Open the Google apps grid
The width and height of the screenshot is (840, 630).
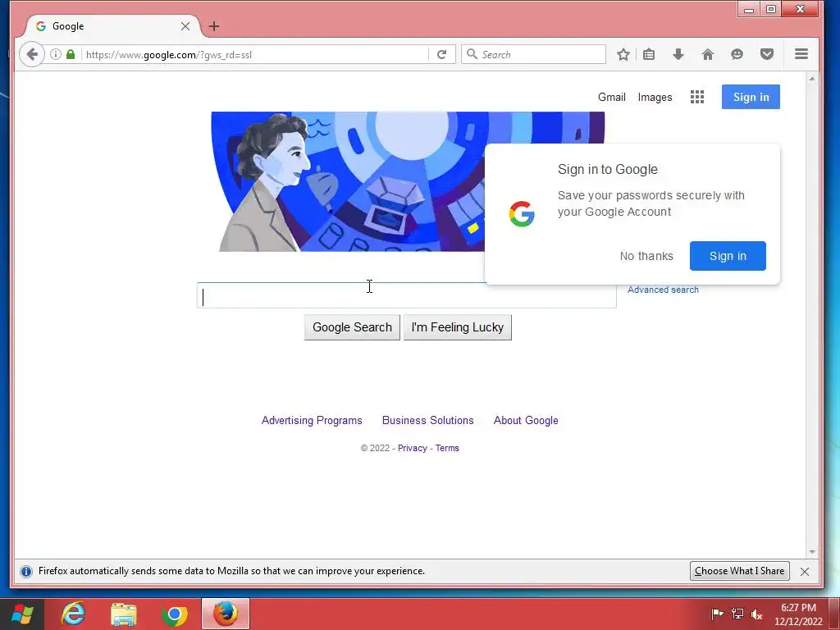click(x=697, y=97)
